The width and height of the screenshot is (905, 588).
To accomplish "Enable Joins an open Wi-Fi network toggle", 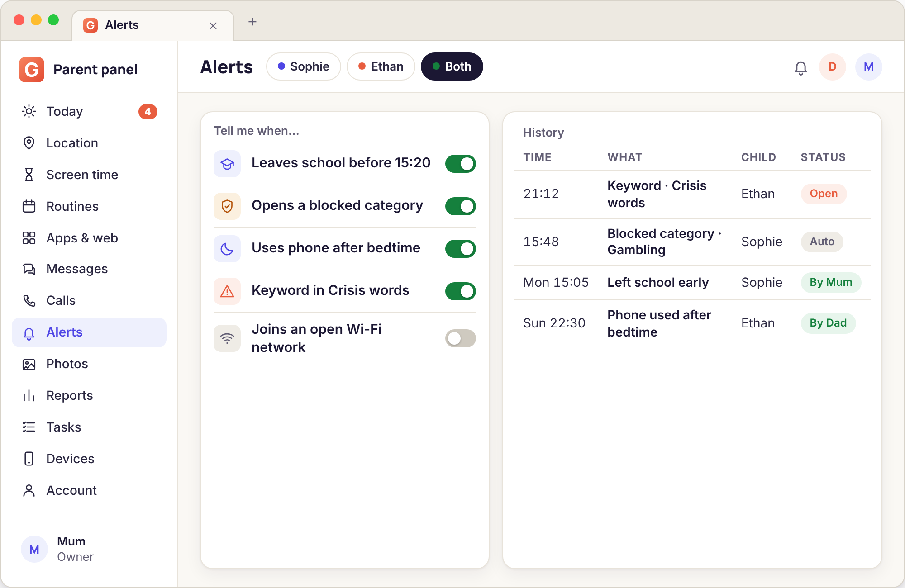I will (461, 338).
